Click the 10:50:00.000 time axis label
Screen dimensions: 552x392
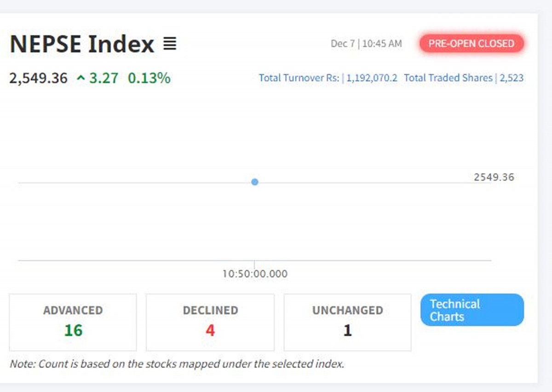(255, 274)
